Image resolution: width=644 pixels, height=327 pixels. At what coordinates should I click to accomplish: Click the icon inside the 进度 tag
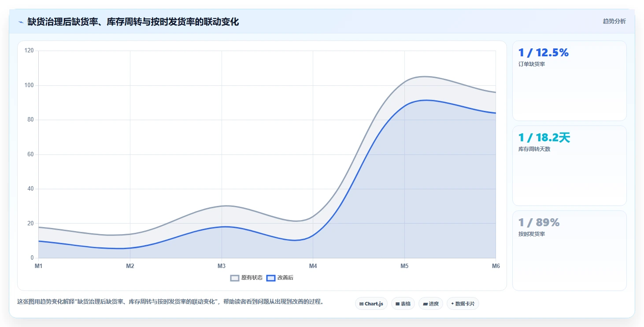(425, 304)
